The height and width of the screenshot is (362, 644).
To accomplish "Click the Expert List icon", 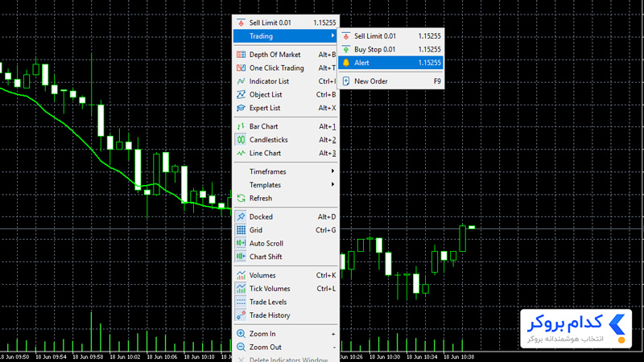I will [241, 108].
